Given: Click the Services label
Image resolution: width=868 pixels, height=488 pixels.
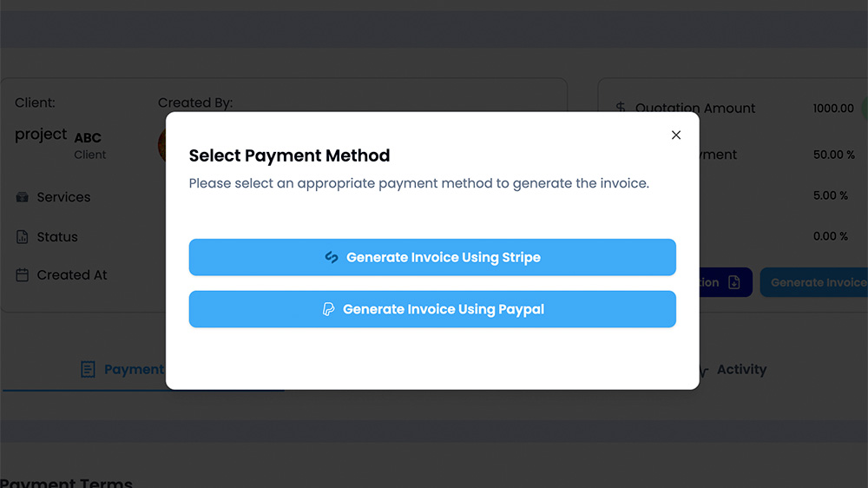Looking at the screenshot, I should click(63, 197).
